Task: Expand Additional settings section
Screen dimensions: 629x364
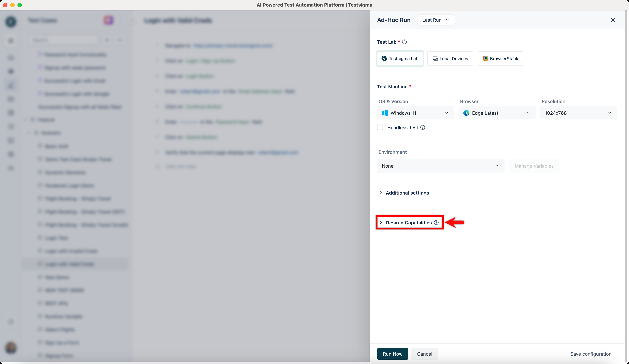Action: coord(407,193)
